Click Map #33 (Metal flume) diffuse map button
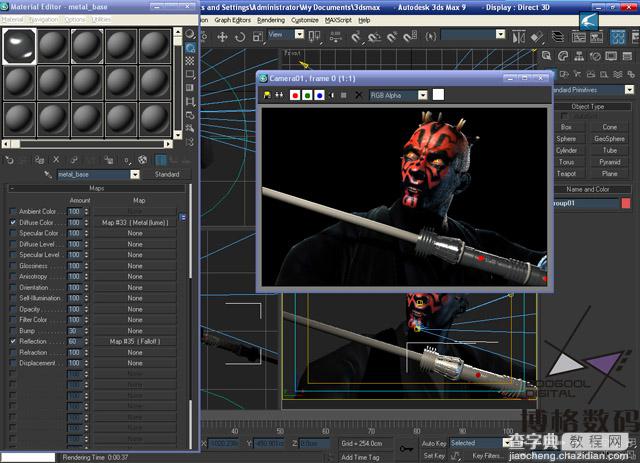This screenshot has height=463, width=640. (135, 223)
